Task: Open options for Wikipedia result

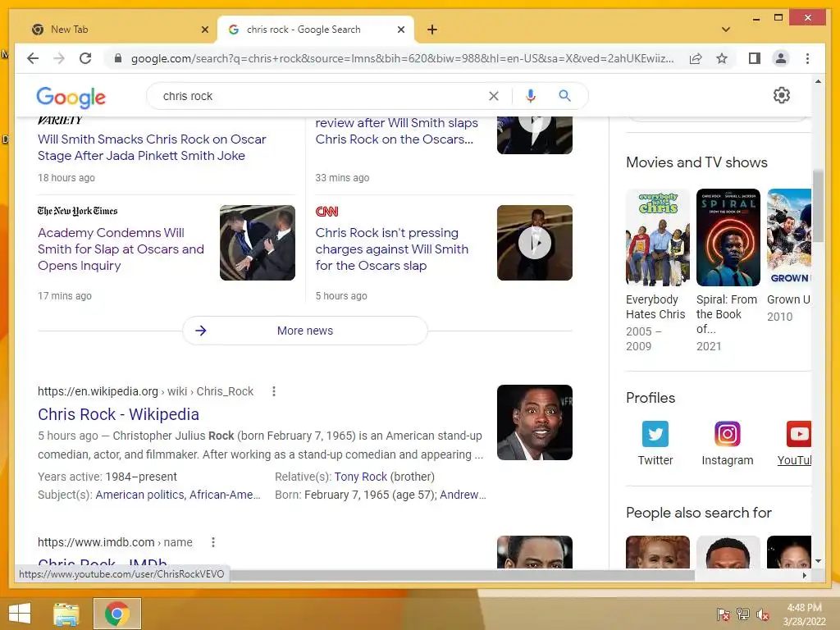Action: [274, 391]
